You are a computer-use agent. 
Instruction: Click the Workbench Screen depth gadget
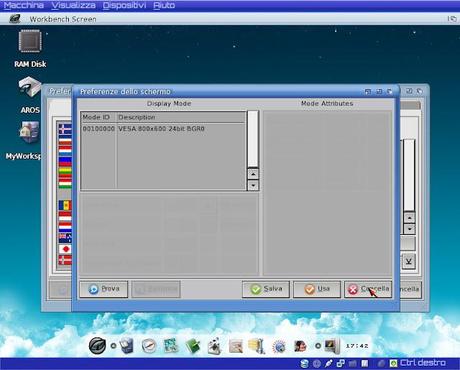point(452,19)
